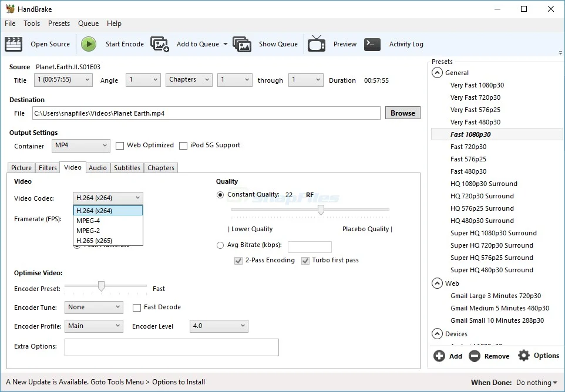Click the Remove preset minus icon
565x392 pixels.
[475, 356]
